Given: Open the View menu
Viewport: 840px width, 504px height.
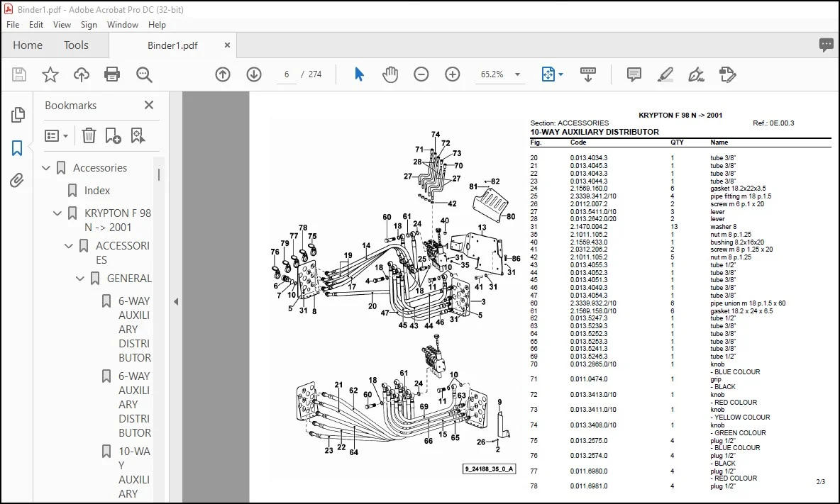Looking at the screenshot, I should click(x=62, y=25).
